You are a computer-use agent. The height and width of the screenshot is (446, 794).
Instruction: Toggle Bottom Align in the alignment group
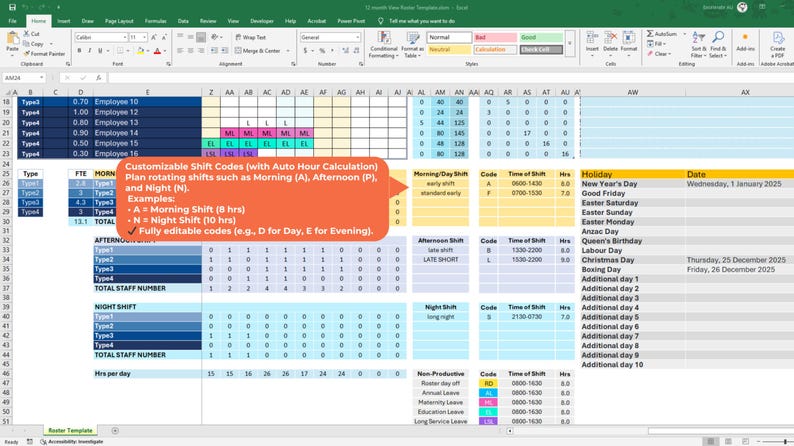[201, 37]
